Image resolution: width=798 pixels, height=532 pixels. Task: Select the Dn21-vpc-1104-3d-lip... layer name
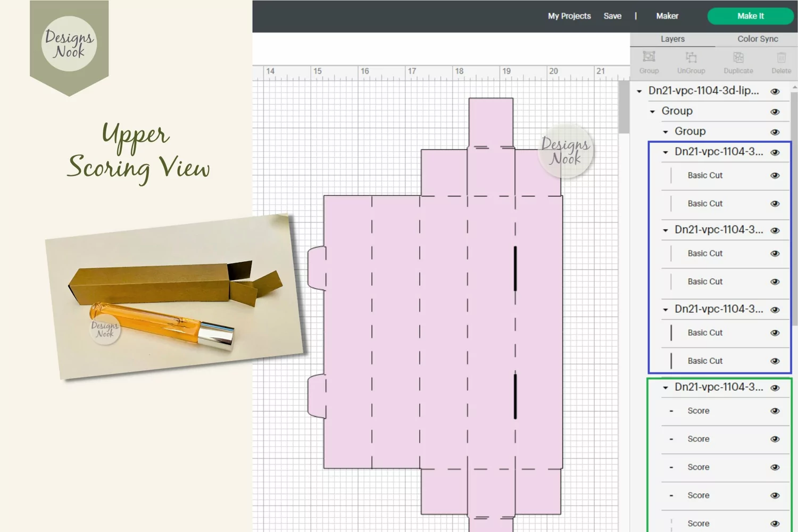pyautogui.click(x=703, y=90)
